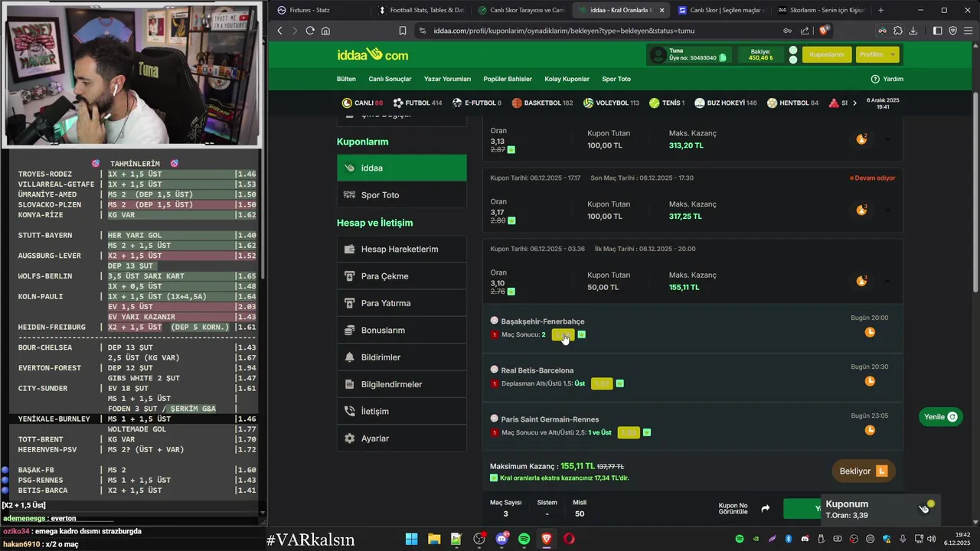This screenshot has height=551, width=980.
Task: Go to Para Yatırma page
Action: click(x=401, y=303)
